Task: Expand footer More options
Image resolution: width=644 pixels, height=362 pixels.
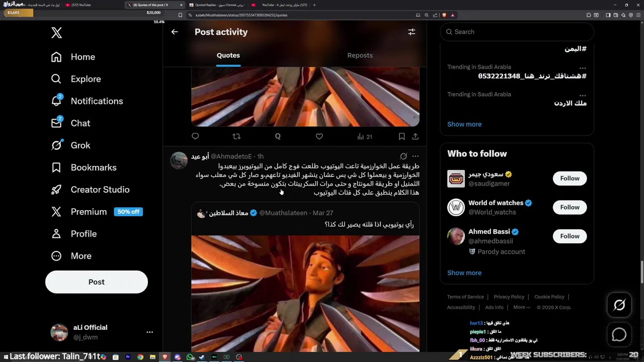Action: click(x=522, y=307)
